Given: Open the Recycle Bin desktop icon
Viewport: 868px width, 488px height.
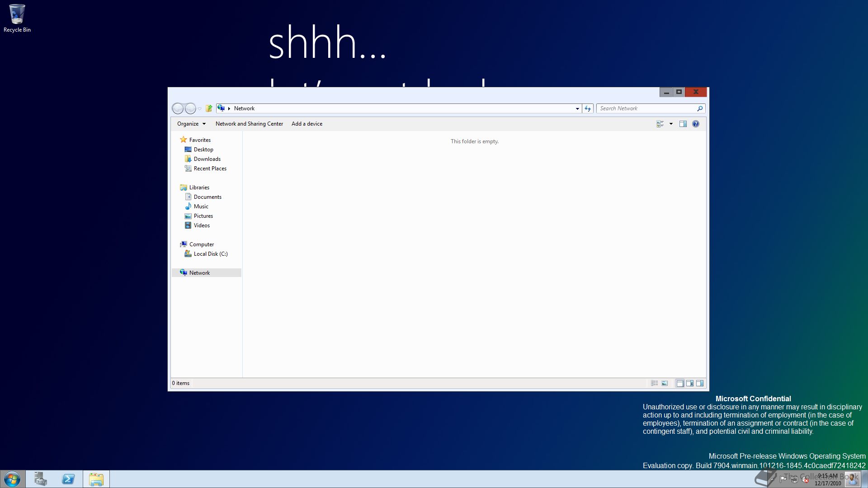Looking at the screenshot, I should click(x=17, y=19).
